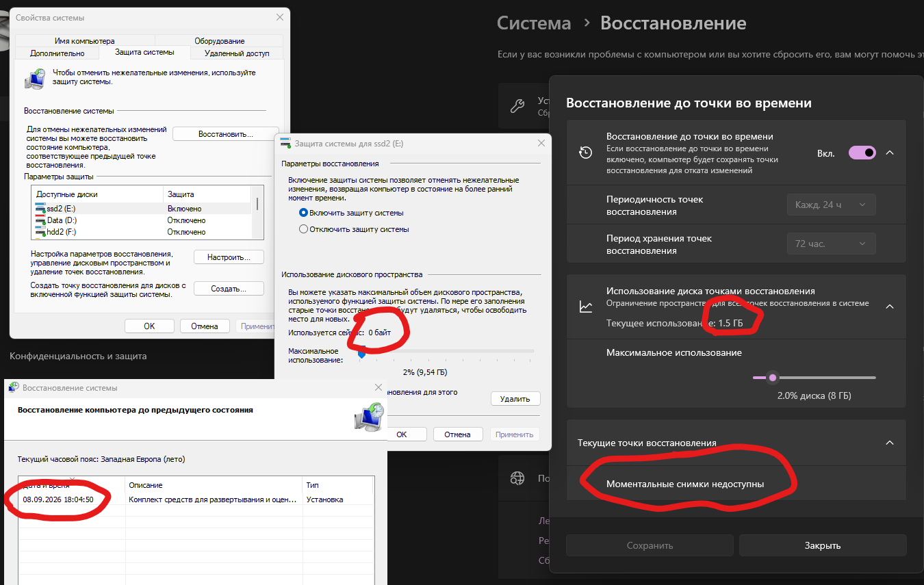This screenshot has width=924, height=585.
Task: Click the chart icon beside disk usage by restore points
Action: pyautogui.click(x=586, y=307)
